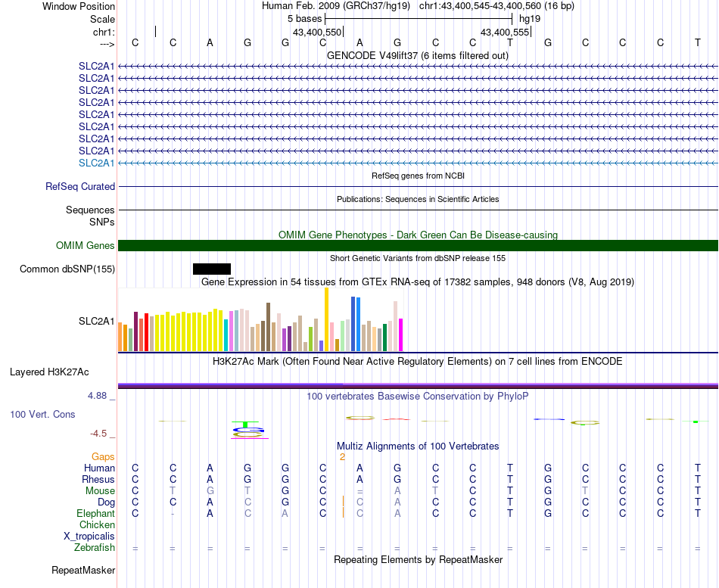Click the 100 Vert. Cons label
719x588 pixels.
[42, 414]
